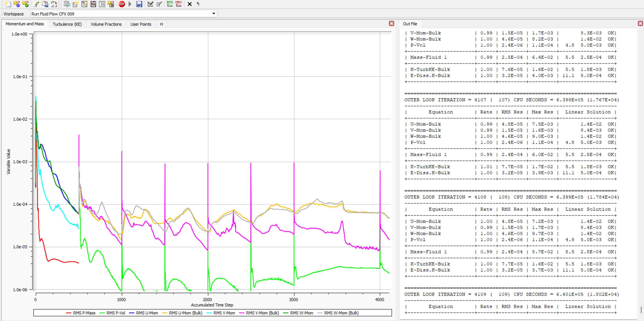The height and width of the screenshot is (321, 644).
Task: Switch residual mode to RMS
Action: coord(170,4)
